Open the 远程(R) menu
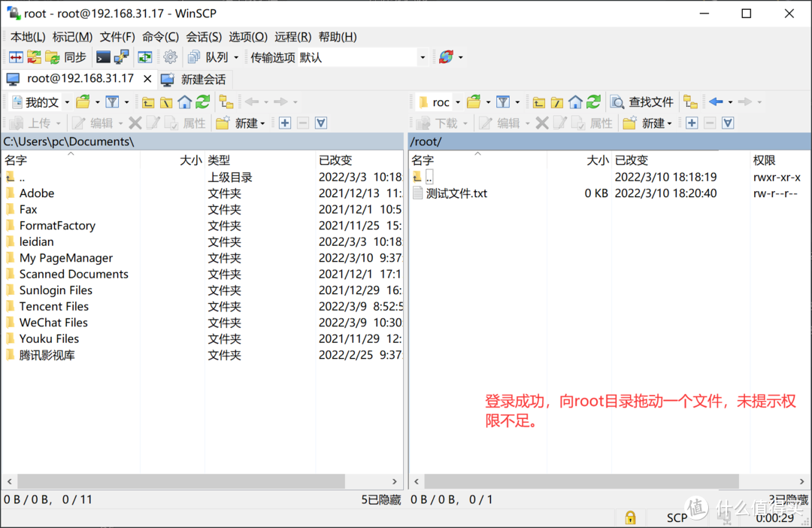 tap(293, 37)
